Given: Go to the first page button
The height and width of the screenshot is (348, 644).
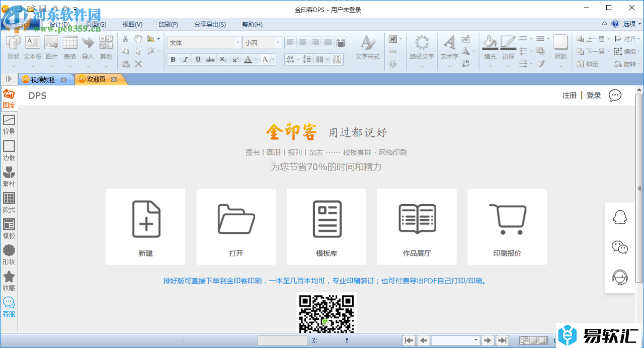Looking at the screenshot, I should tap(409, 340).
